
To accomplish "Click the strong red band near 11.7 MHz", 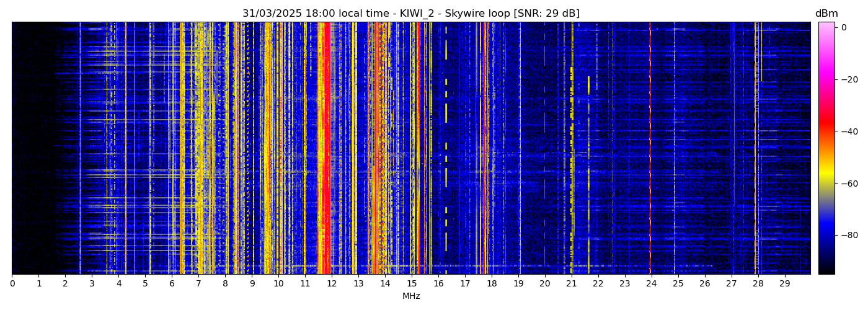I will [324, 149].
